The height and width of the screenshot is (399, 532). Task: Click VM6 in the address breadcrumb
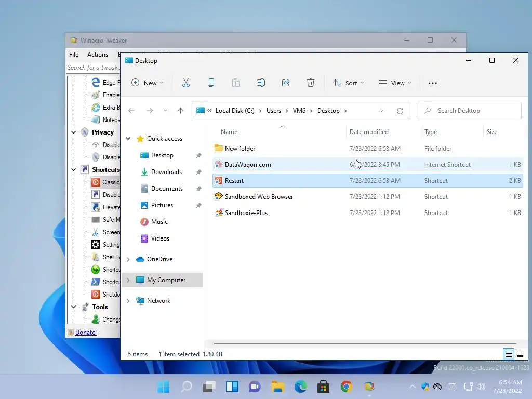pos(299,111)
